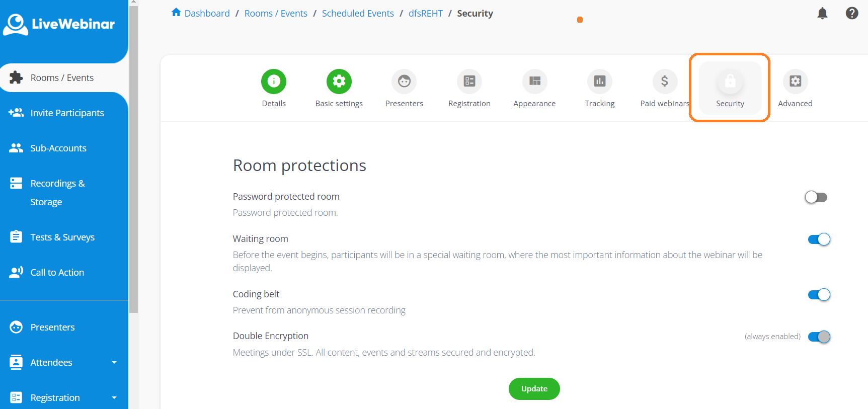Open the Presenters step icon
The image size is (868, 409).
(x=404, y=81)
